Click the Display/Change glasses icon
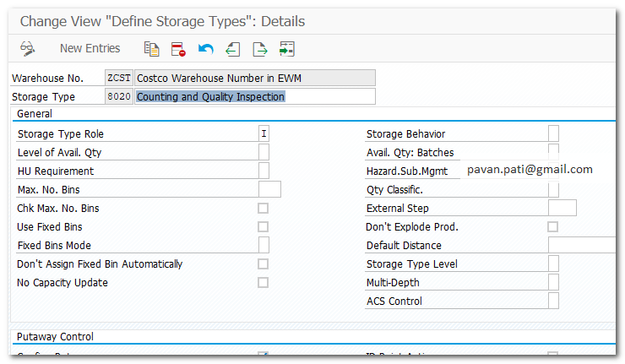Image resolution: width=625 pixels, height=364 pixels. 27,48
